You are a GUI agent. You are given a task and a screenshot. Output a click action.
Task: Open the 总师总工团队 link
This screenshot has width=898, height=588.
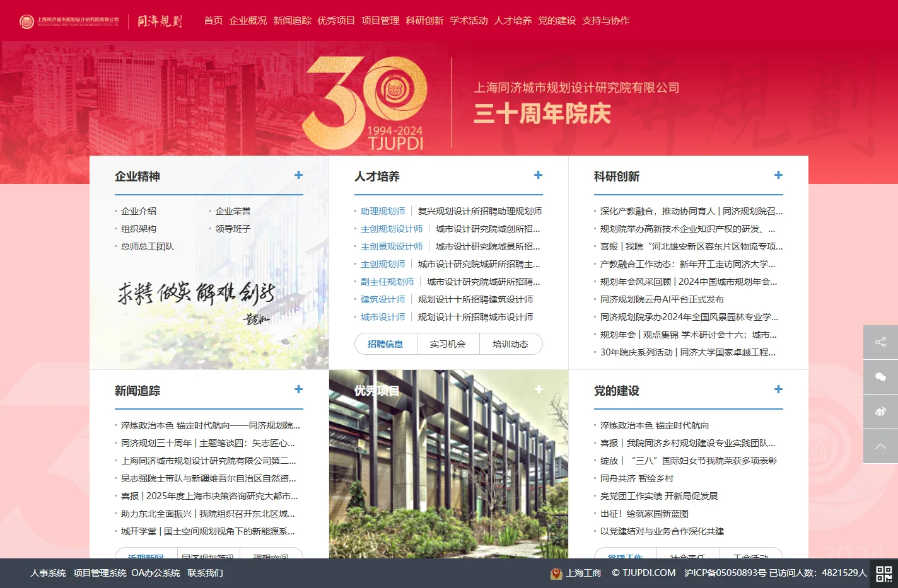point(147,246)
